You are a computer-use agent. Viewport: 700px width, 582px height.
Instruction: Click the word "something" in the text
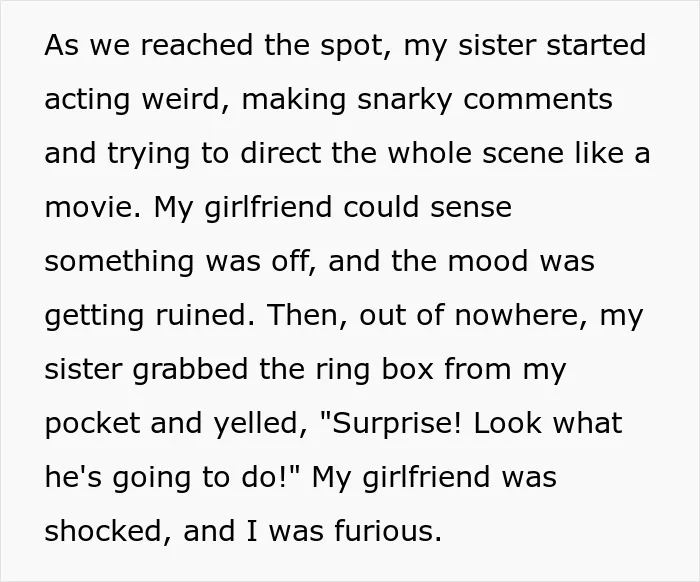[x=119, y=262]
